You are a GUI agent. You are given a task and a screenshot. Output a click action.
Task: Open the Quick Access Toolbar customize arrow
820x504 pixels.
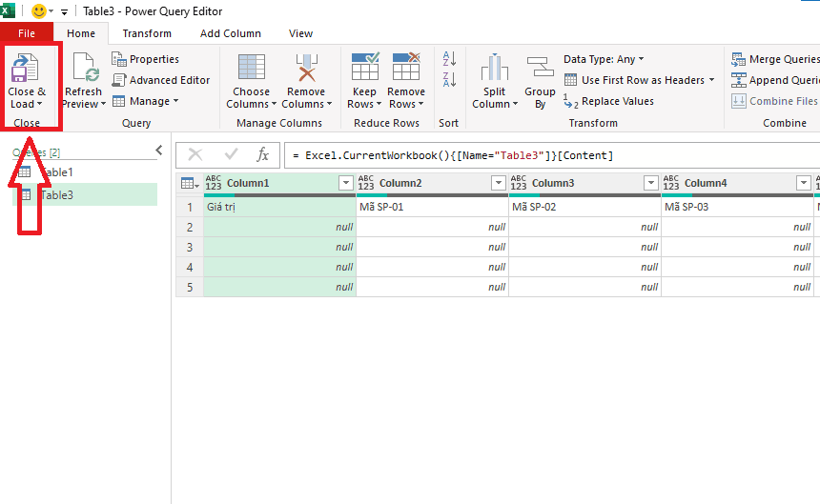tap(64, 11)
